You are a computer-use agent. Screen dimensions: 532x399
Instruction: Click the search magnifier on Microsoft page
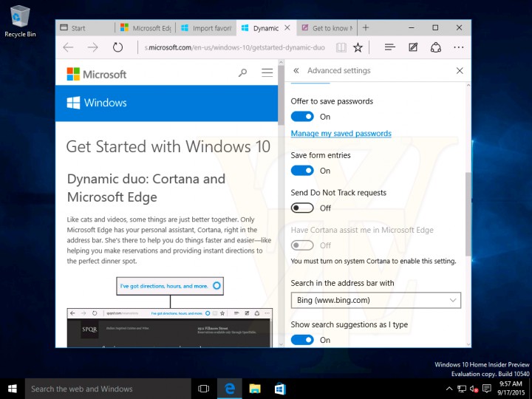click(242, 72)
